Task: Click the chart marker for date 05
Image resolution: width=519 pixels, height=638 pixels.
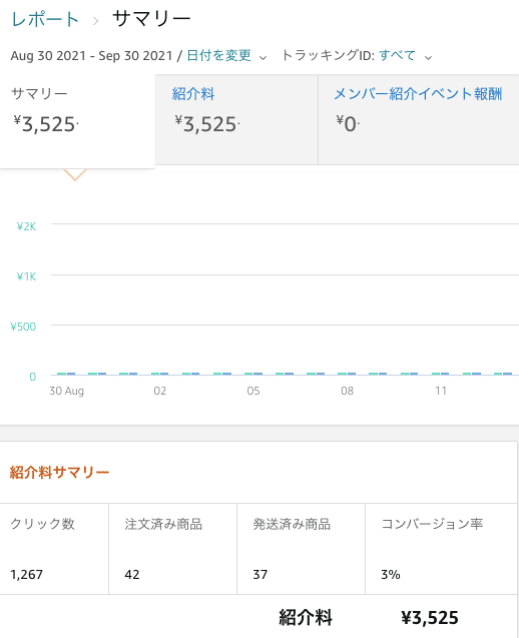Action: [x=253, y=373]
